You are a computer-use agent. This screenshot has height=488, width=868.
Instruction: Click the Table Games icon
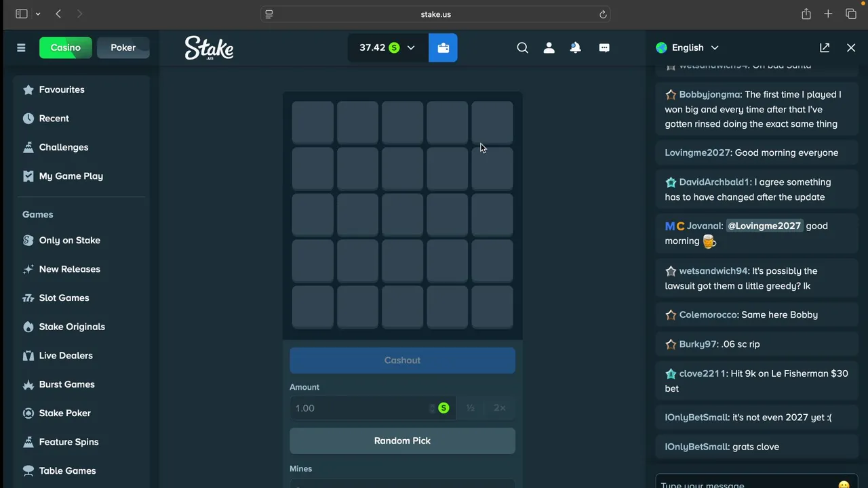[28, 471]
